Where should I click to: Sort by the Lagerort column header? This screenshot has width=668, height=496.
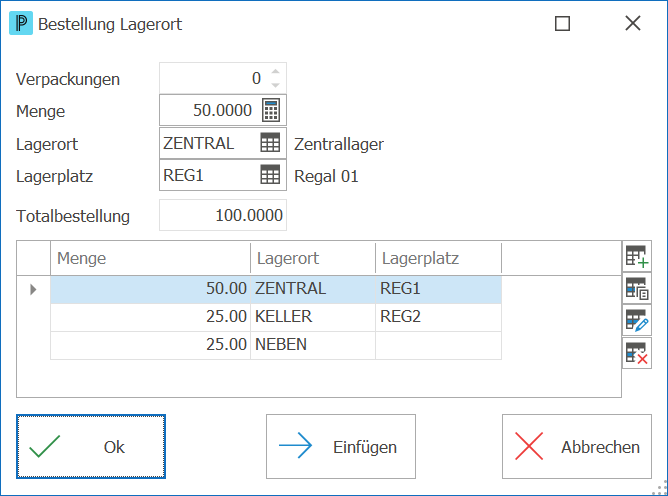point(313,258)
